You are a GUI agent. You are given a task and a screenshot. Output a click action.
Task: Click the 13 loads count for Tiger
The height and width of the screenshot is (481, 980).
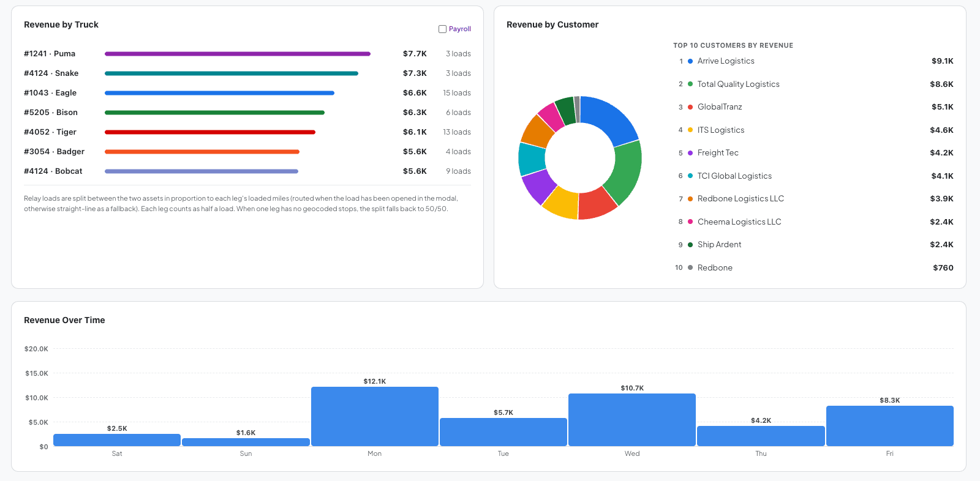click(x=457, y=132)
